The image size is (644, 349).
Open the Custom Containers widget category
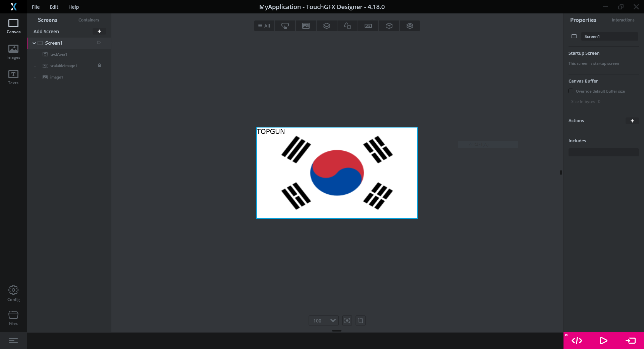coord(410,26)
